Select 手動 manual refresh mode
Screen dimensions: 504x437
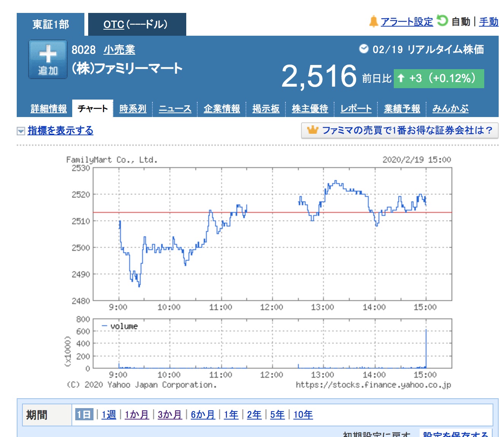pos(489,22)
